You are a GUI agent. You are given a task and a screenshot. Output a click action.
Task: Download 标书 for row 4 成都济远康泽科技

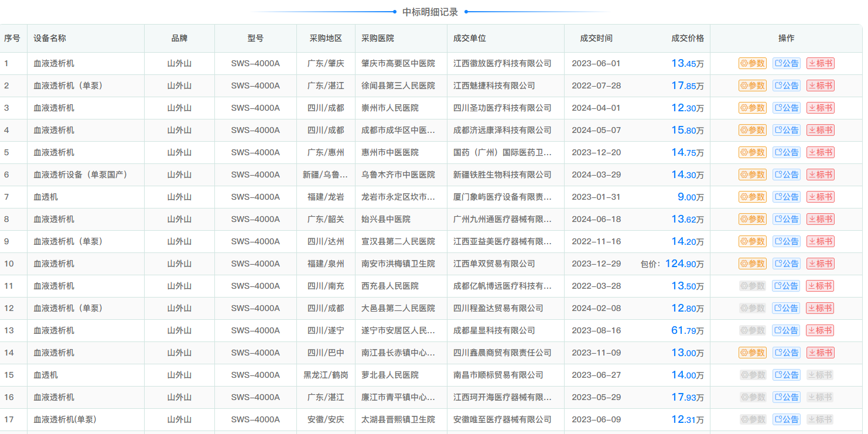821,130
